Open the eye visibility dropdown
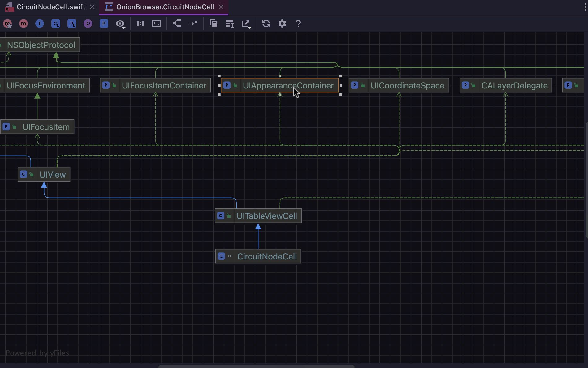The width and height of the screenshot is (588, 368). [x=120, y=24]
